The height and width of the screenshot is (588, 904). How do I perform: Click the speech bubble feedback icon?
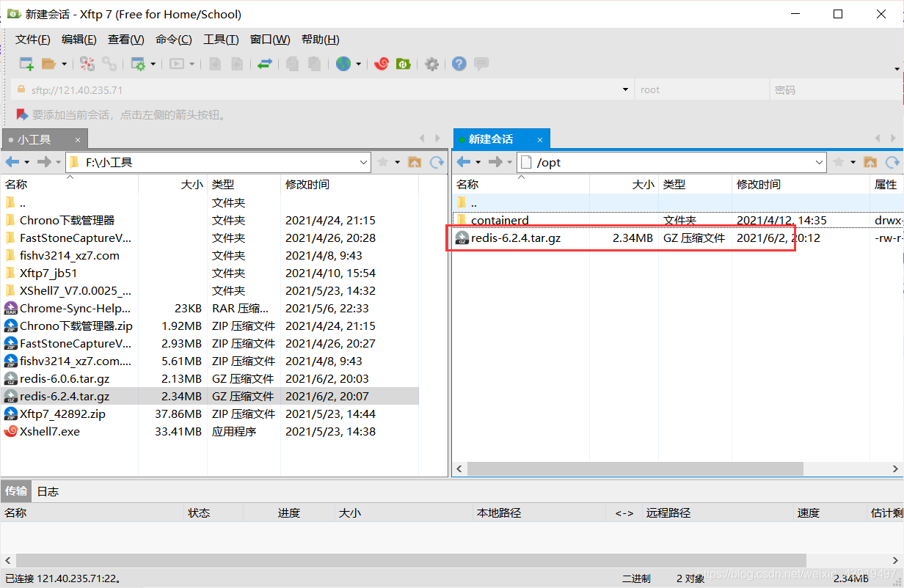coord(481,64)
